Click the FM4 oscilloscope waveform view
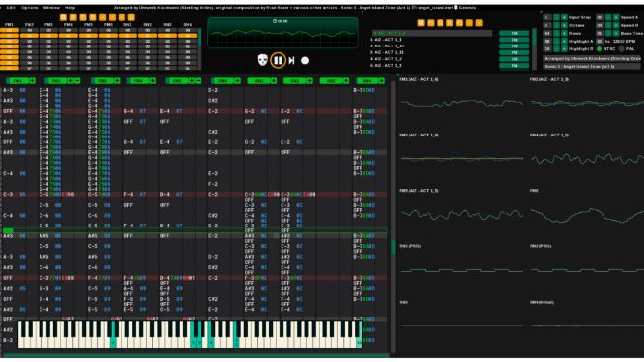The width and height of the screenshot is (644, 362). [588, 158]
